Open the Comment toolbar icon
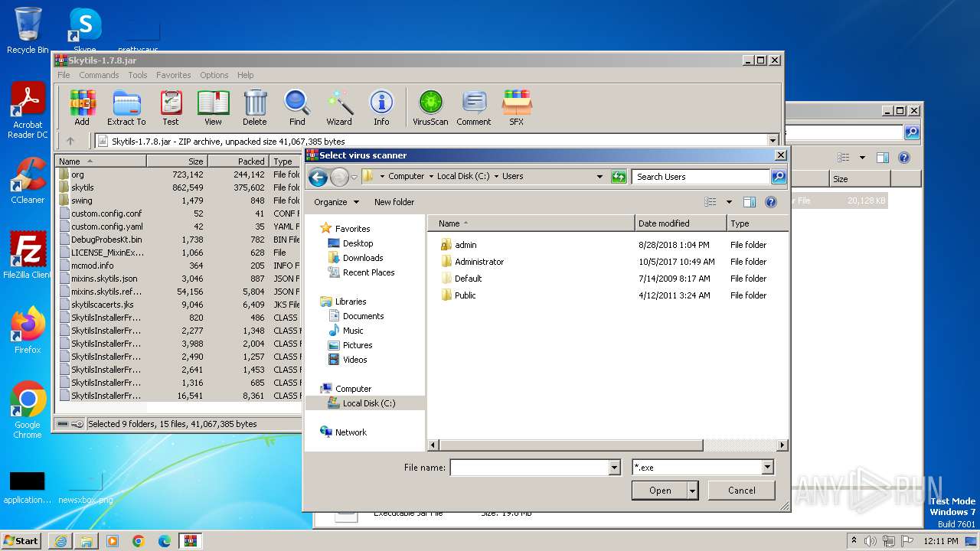The image size is (980, 551). coord(474,107)
